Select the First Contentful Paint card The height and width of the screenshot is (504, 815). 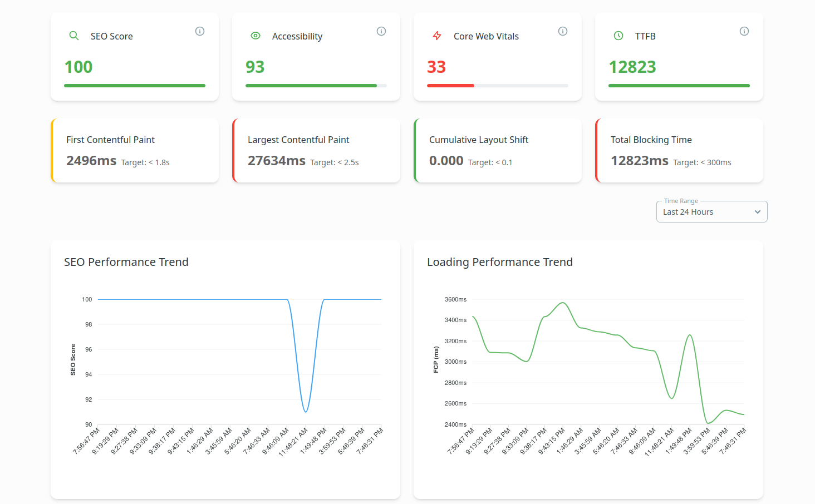click(x=134, y=150)
